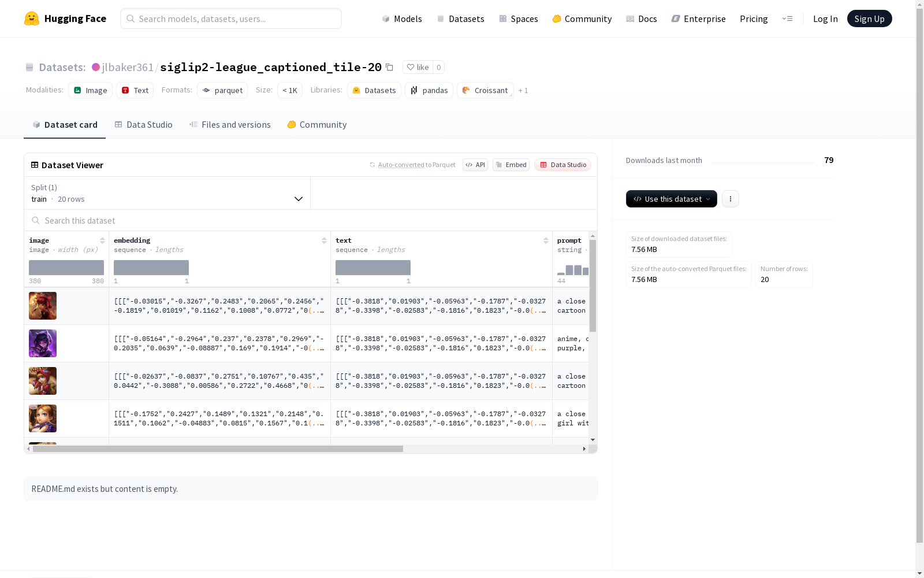This screenshot has height=578, width=924.
Task: Like this dataset with the heart button
Action: [418, 67]
